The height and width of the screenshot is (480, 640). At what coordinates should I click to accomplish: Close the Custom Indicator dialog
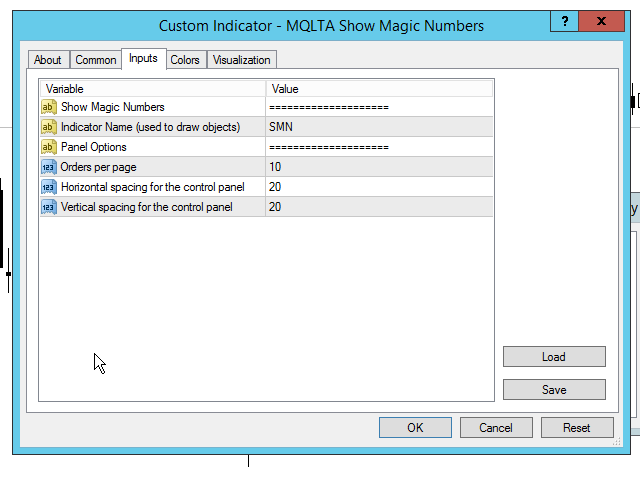point(602,21)
